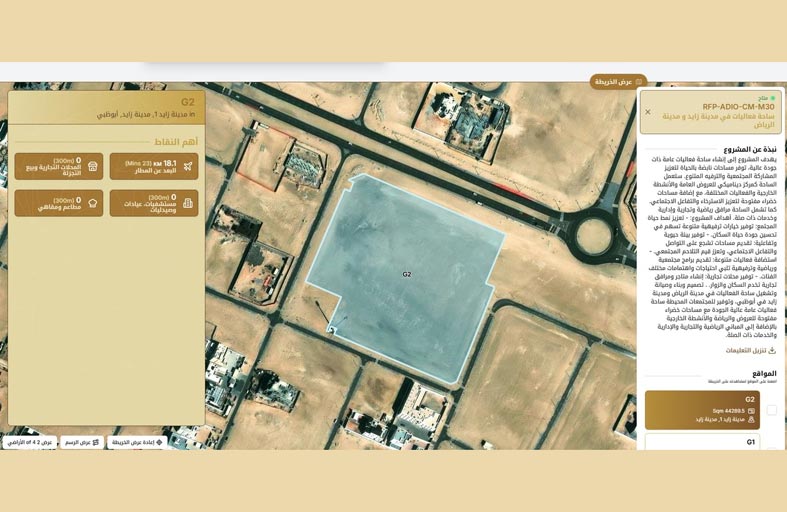The width and height of the screenshot is (787, 512).
Task: Click the G2 label on the highlighted parcel
Action: point(407,273)
